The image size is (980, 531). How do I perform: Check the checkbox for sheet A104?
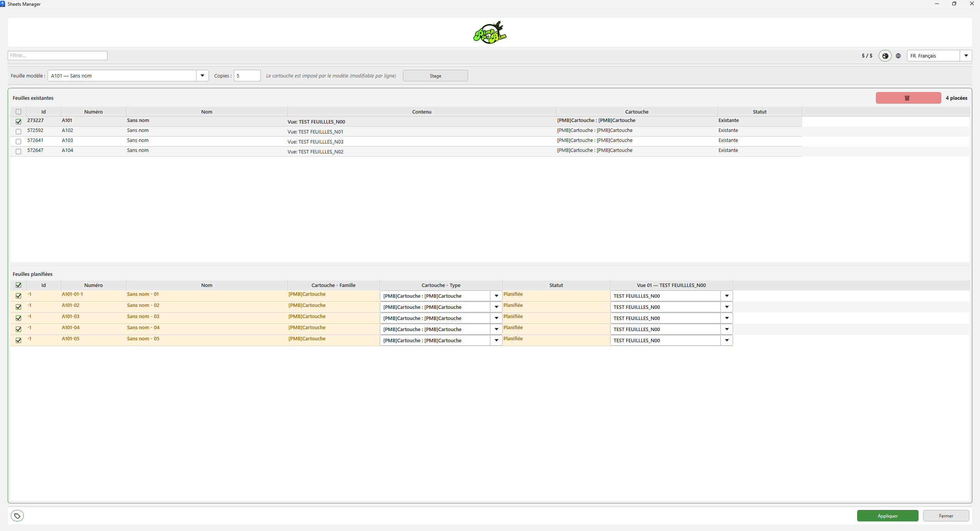(x=18, y=152)
